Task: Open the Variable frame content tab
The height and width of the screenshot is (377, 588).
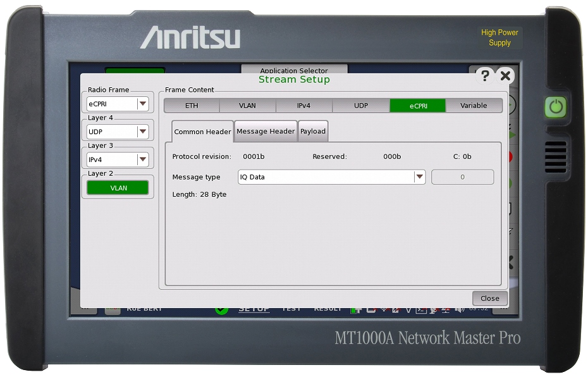Action: [x=474, y=106]
